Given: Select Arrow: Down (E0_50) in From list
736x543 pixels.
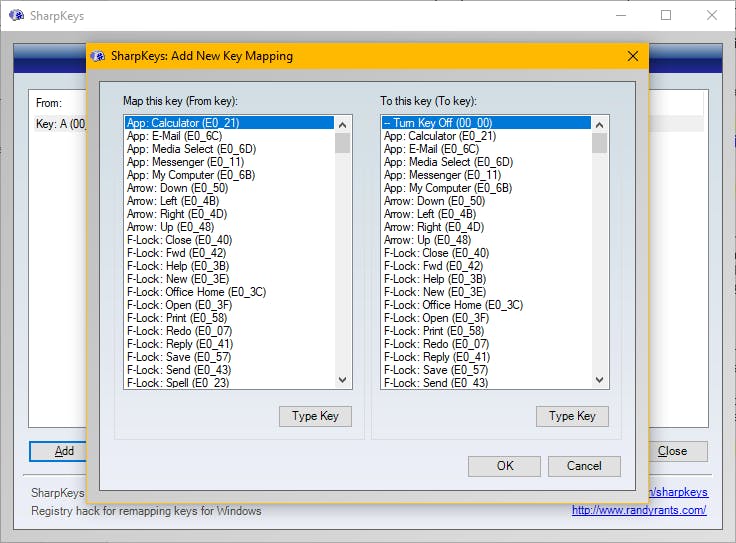Looking at the screenshot, I should pyautogui.click(x=230, y=188).
